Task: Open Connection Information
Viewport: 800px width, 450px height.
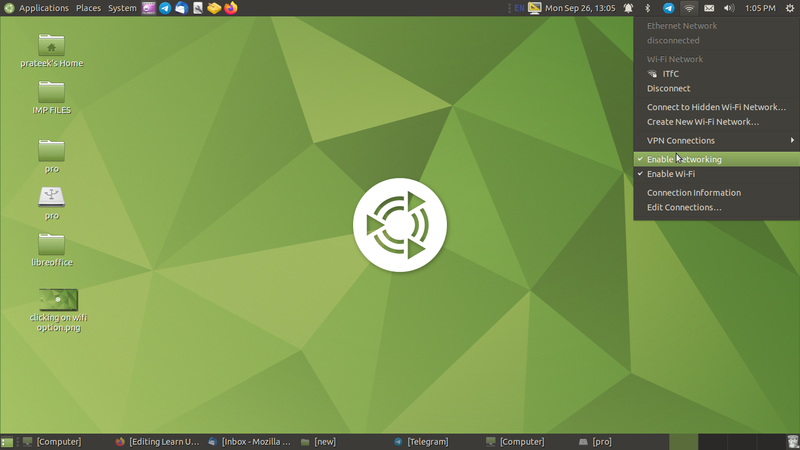Action: coord(716,193)
